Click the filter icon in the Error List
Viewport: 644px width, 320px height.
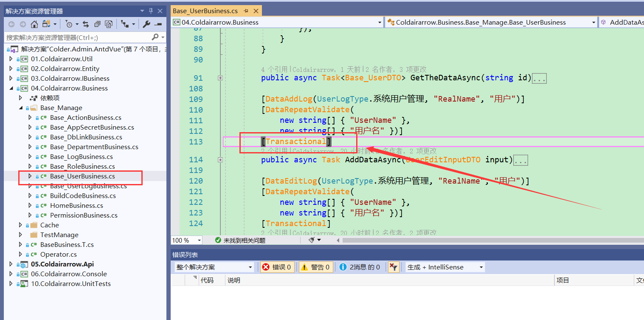[393, 267]
